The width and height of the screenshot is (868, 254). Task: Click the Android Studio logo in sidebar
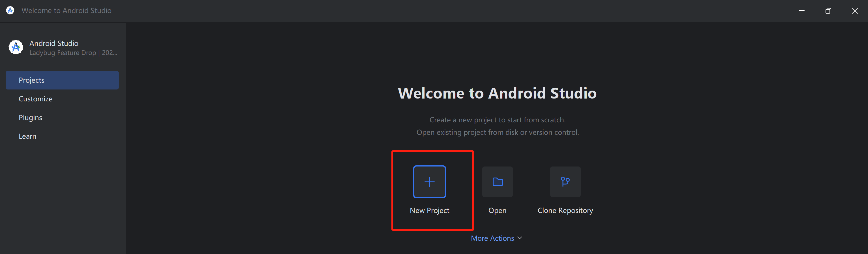(x=16, y=47)
